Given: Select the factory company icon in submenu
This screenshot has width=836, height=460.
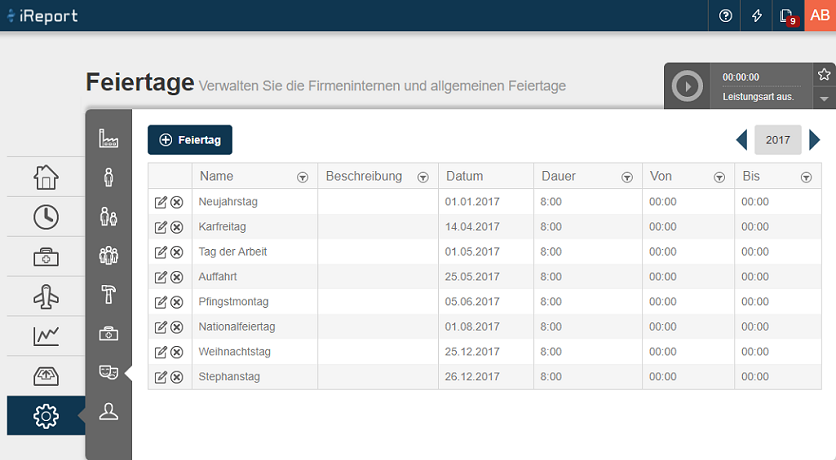Looking at the screenshot, I should pos(108,138).
